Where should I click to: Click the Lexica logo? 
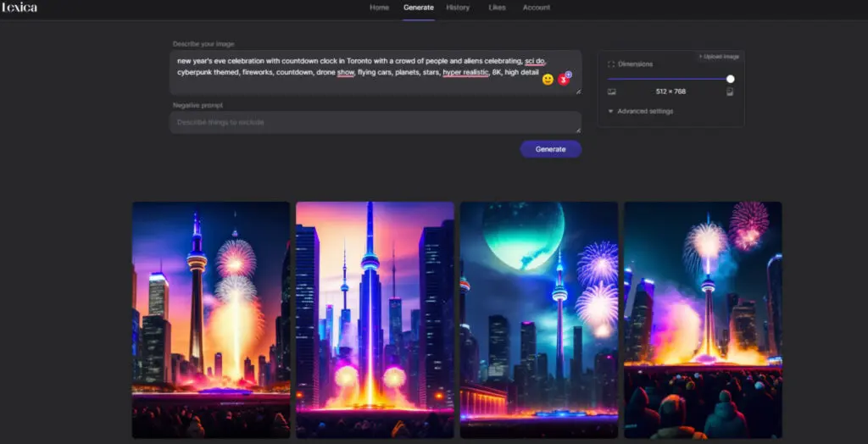click(x=19, y=8)
